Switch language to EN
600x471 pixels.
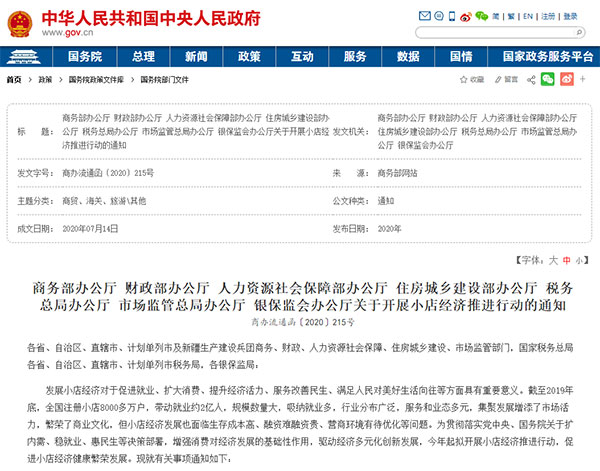point(528,16)
